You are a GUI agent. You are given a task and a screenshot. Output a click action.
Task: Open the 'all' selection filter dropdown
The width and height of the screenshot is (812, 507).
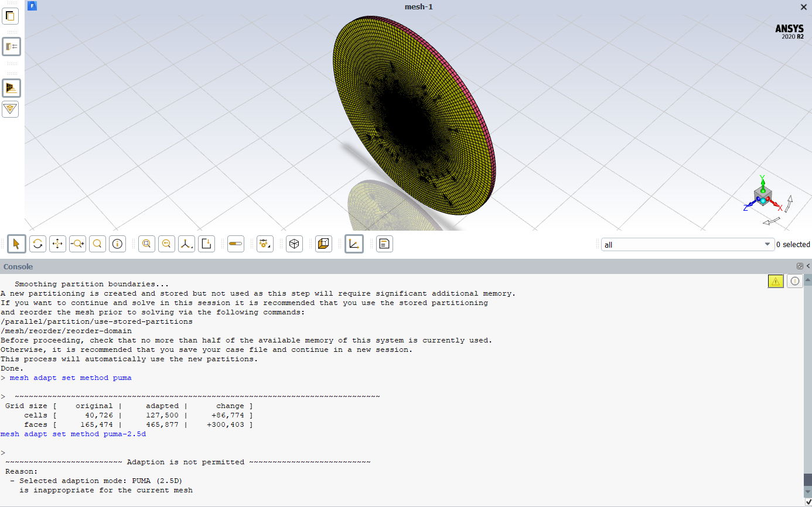point(688,245)
